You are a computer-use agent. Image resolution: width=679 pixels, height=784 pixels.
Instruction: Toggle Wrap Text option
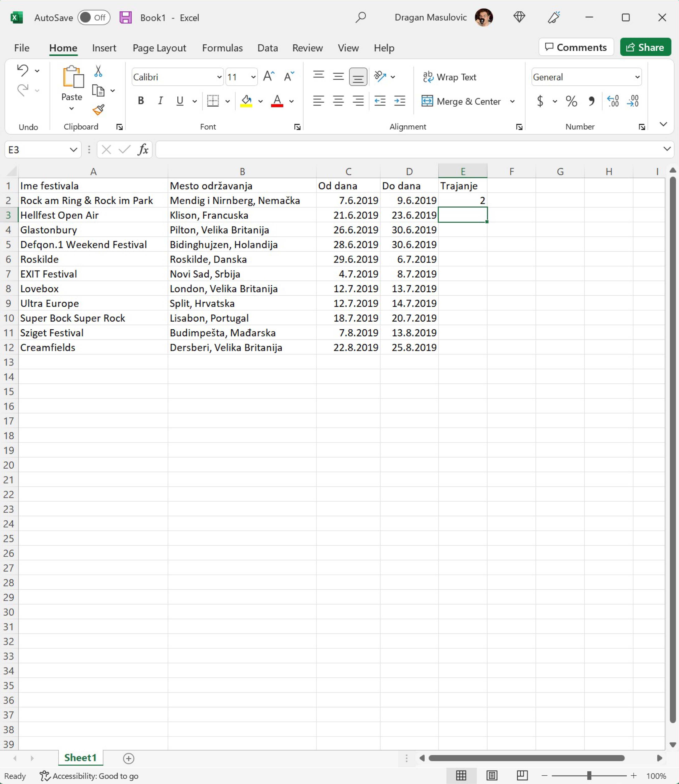[449, 77]
